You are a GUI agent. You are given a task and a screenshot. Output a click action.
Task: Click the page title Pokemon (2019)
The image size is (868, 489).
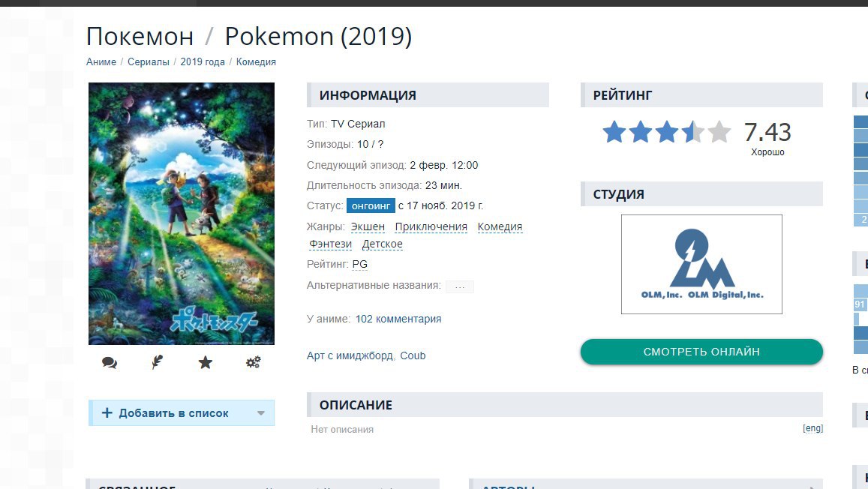318,37
